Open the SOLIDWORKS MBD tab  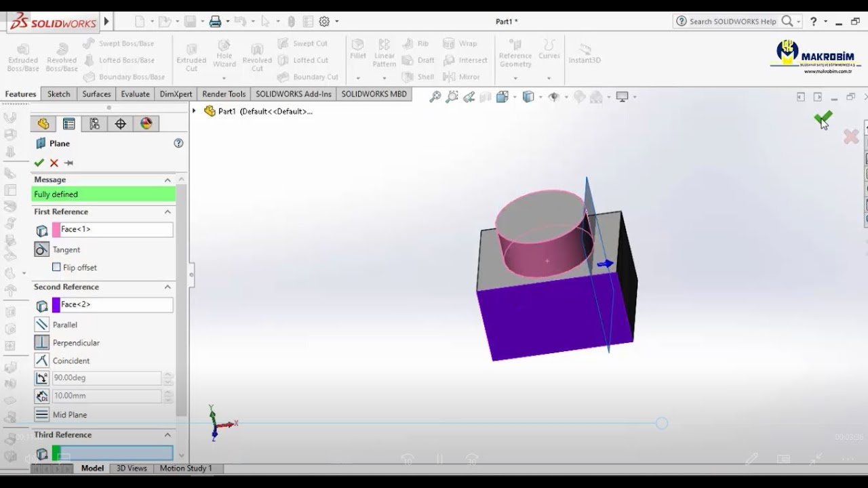pos(374,94)
